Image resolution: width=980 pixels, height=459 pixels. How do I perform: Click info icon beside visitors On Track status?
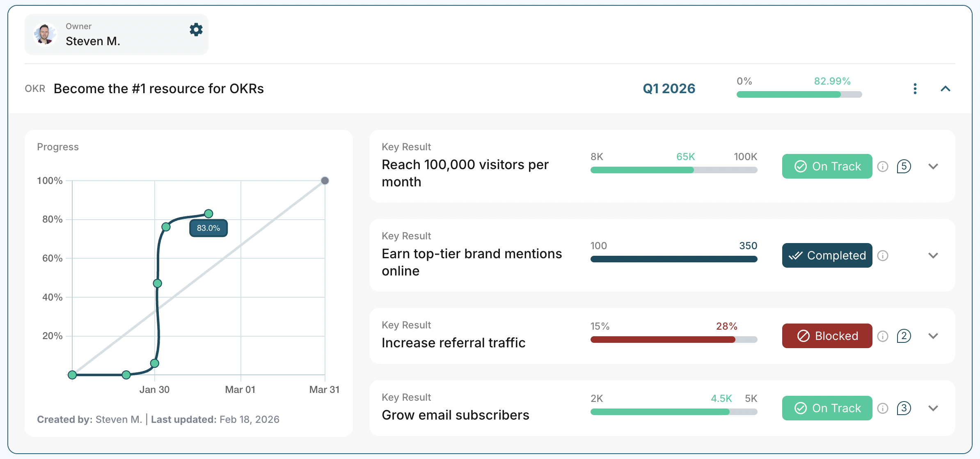[x=883, y=166]
